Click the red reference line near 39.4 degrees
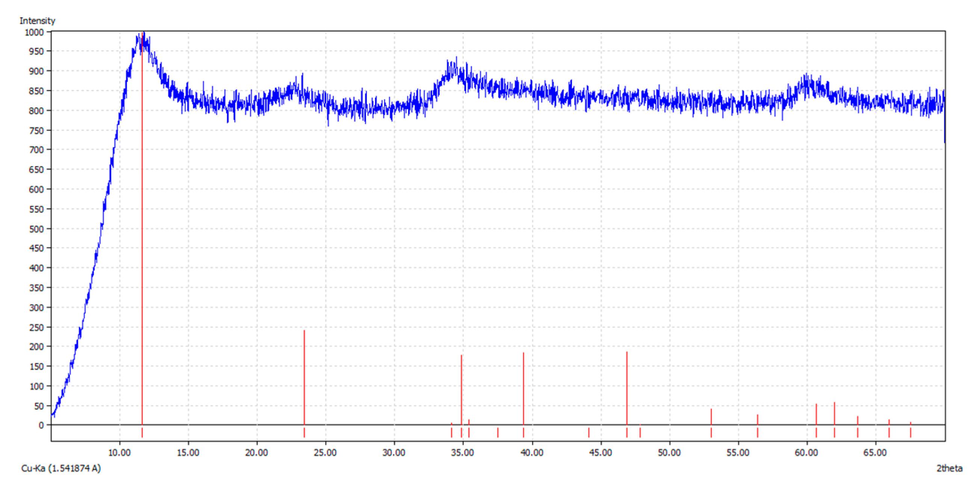Screen dimensions: 980x488 point(523,388)
